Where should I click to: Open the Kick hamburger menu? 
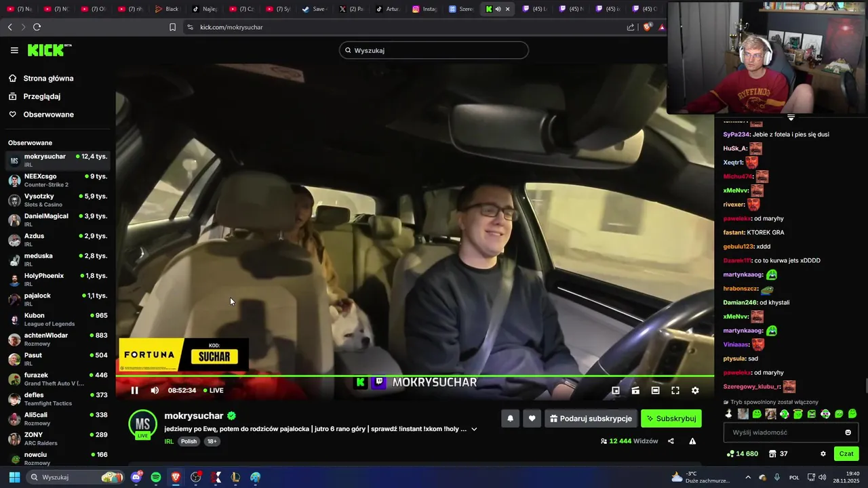14,50
